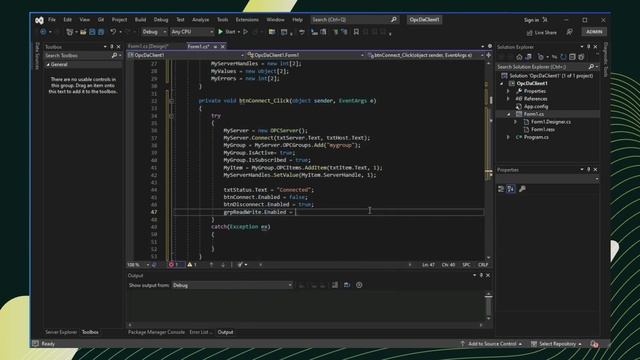The image size is (640, 360).
Task: Open the 100 % zoom level dropdown
Action: tap(138, 264)
